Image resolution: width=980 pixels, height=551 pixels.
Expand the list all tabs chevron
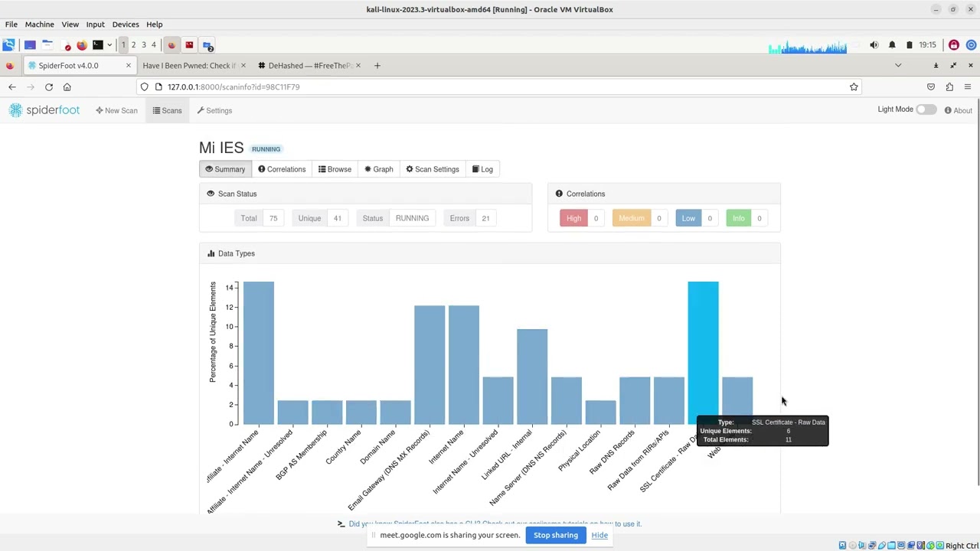[x=898, y=66]
